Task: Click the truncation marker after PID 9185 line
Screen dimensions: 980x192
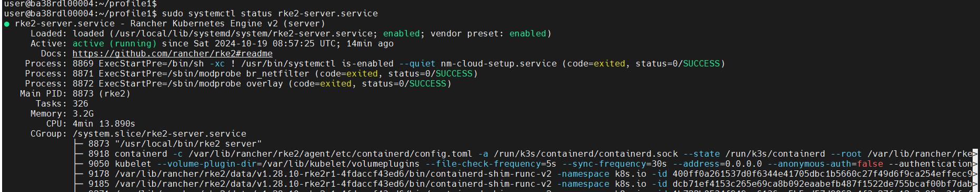Action: click(x=975, y=184)
